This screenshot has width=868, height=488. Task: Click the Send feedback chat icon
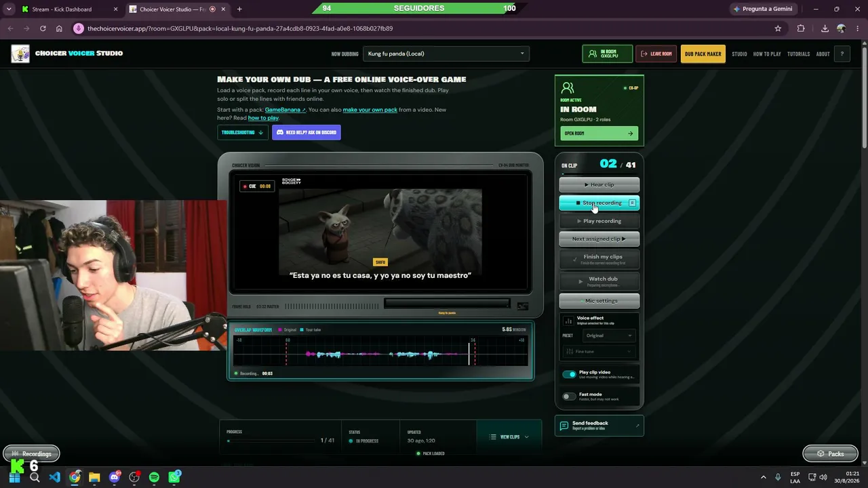click(564, 425)
